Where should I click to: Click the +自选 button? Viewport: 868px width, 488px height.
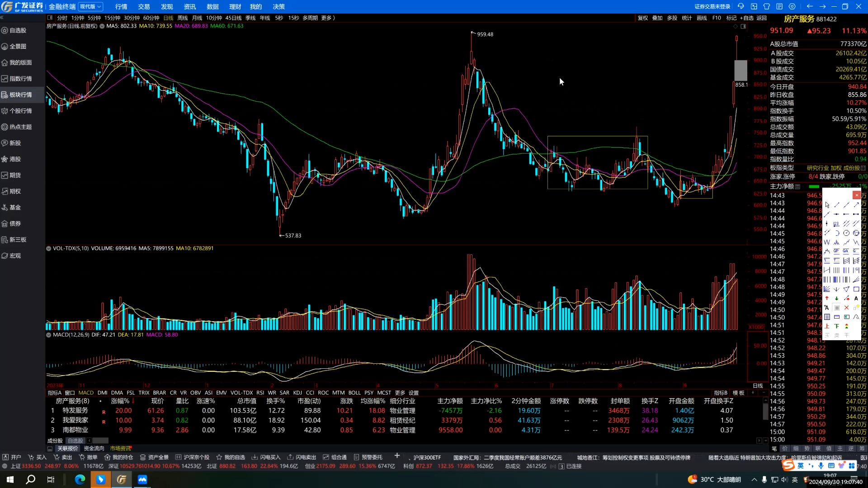[x=746, y=18]
